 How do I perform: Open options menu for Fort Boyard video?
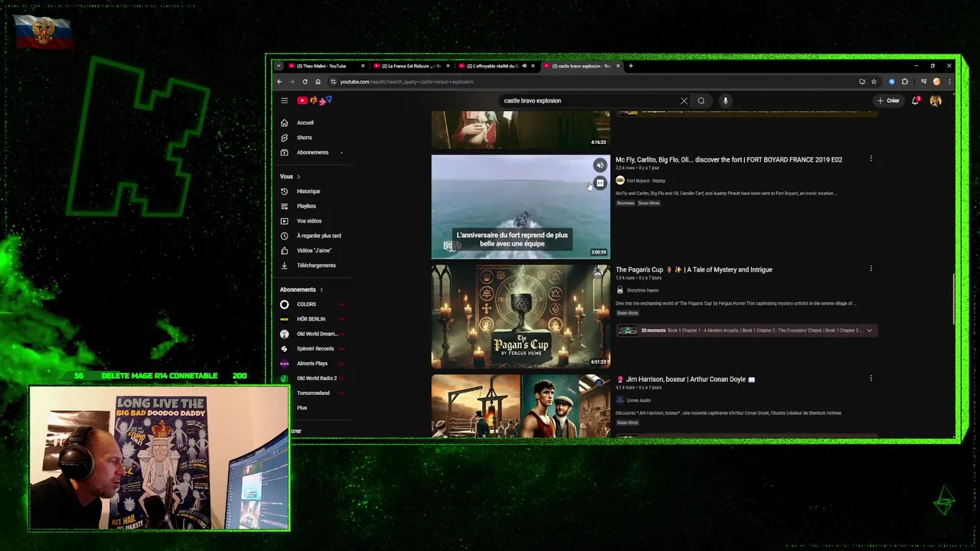(x=871, y=159)
